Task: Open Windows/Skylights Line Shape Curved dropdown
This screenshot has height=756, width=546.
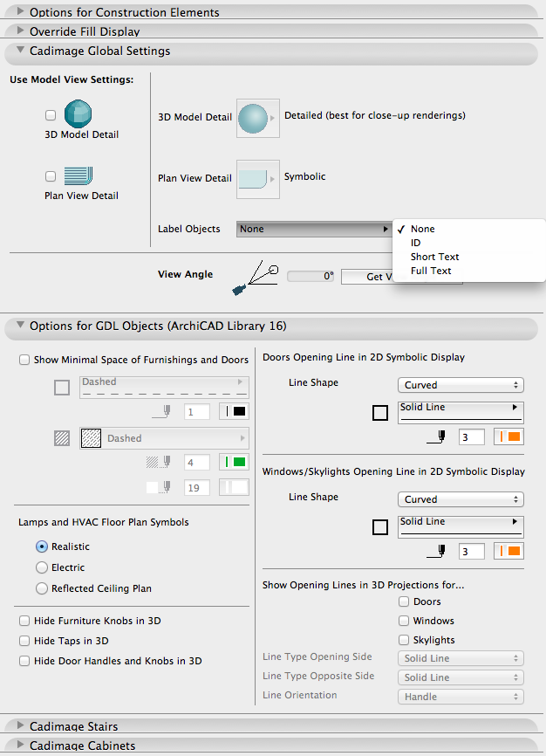Action: (x=461, y=499)
